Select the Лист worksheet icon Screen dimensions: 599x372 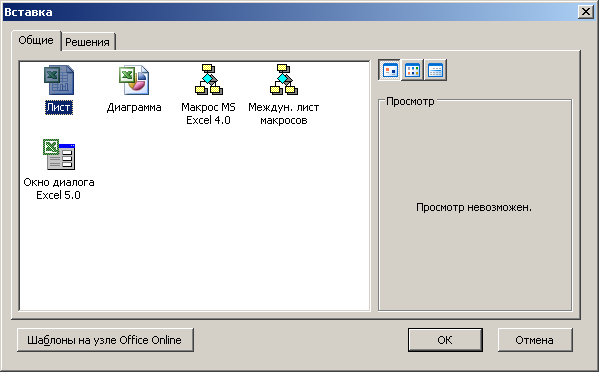(x=59, y=80)
